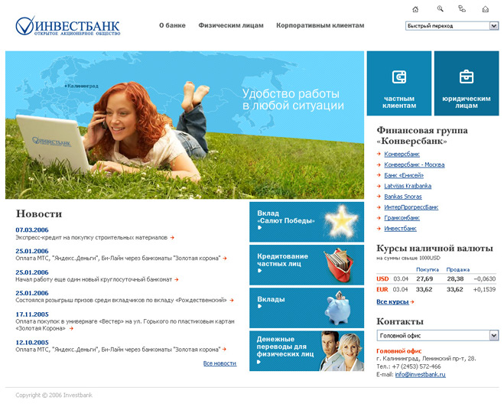This screenshot has height=420, width=504.
Task: Click the info@investbank.ru email link
Action: pyautogui.click(x=420, y=374)
